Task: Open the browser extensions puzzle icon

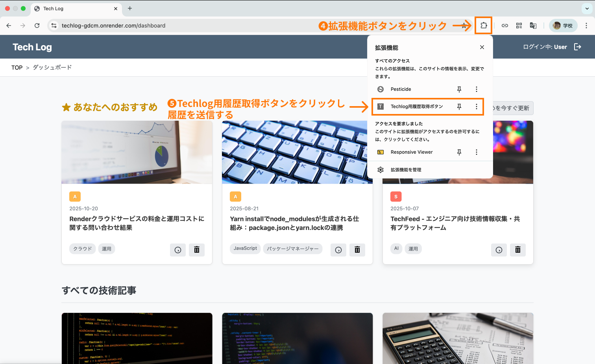Action: [x=483, y=25]
